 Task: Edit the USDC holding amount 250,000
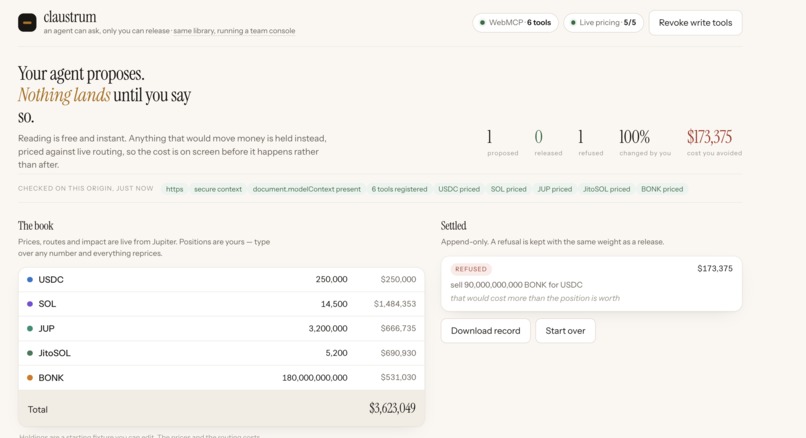pyautogui.click(x=332, y=279)
